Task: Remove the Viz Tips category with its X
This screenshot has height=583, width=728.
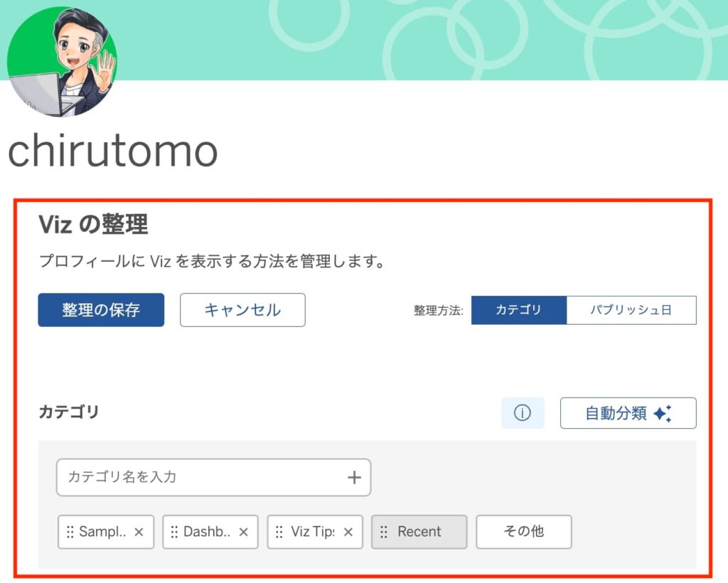Action: pos(348,532)
